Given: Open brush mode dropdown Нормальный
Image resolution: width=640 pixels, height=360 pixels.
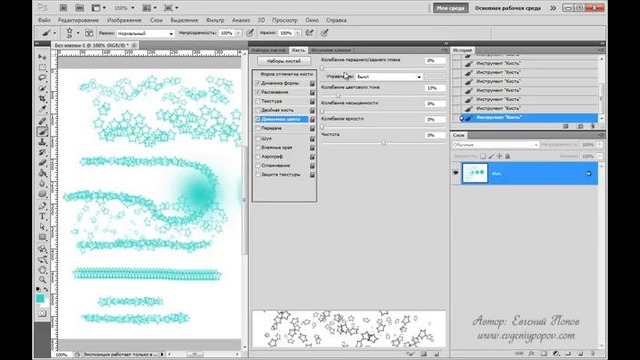Looking at the screenshot, I should [x=145, y=33].
